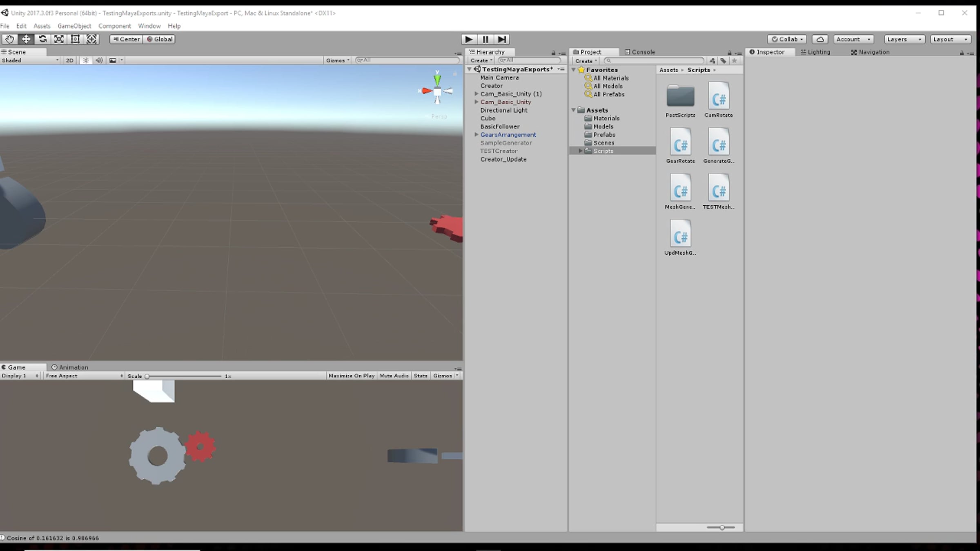Select the Hand tool
The height and width of the screenshot is (551, 980).
[9, 39]
